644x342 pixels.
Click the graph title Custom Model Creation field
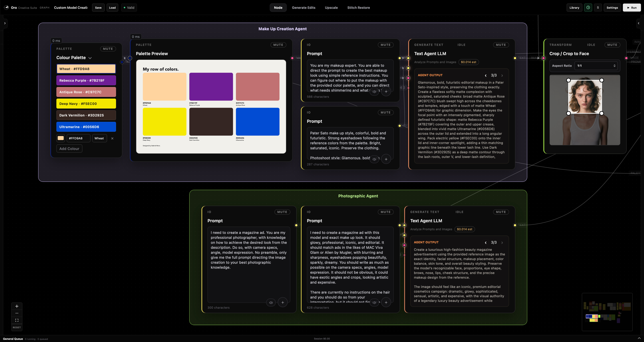coord(71,8)
